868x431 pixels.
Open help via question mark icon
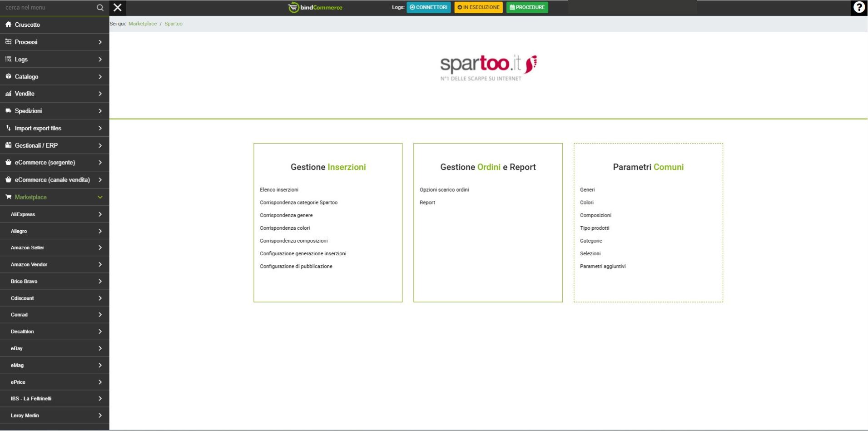pos(858,7)
